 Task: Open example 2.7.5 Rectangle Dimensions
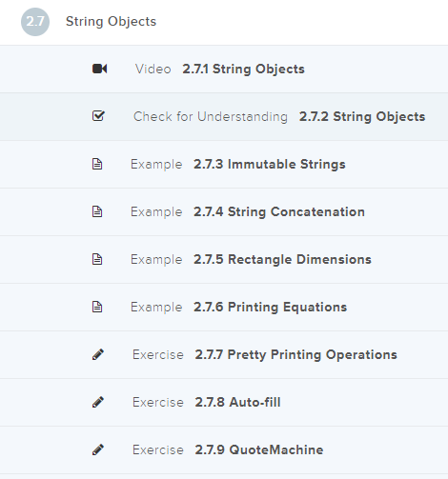(x=224, y=260)
